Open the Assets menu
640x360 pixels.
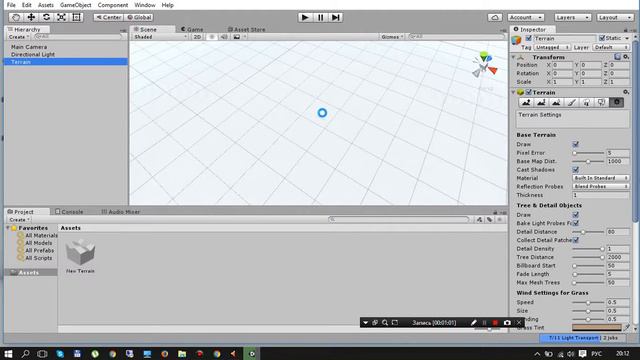[x=46, y=5]
